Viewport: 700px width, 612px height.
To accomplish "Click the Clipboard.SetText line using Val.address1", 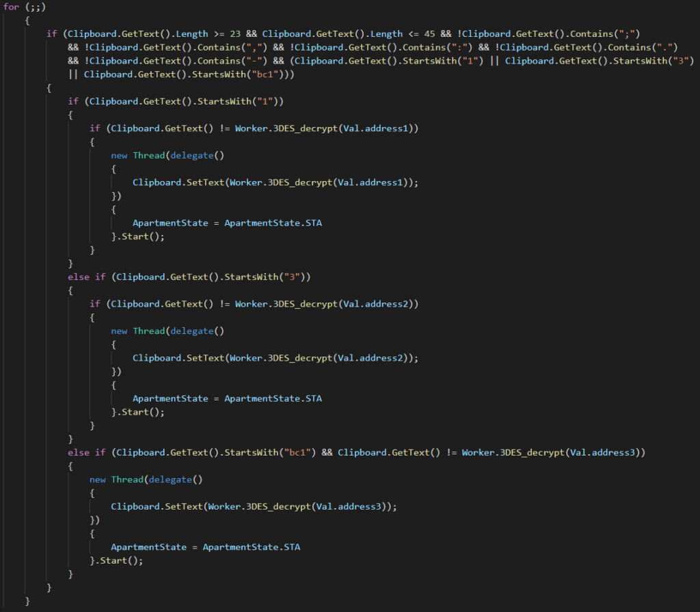I will pyautogui.click(x=275, y=182).
